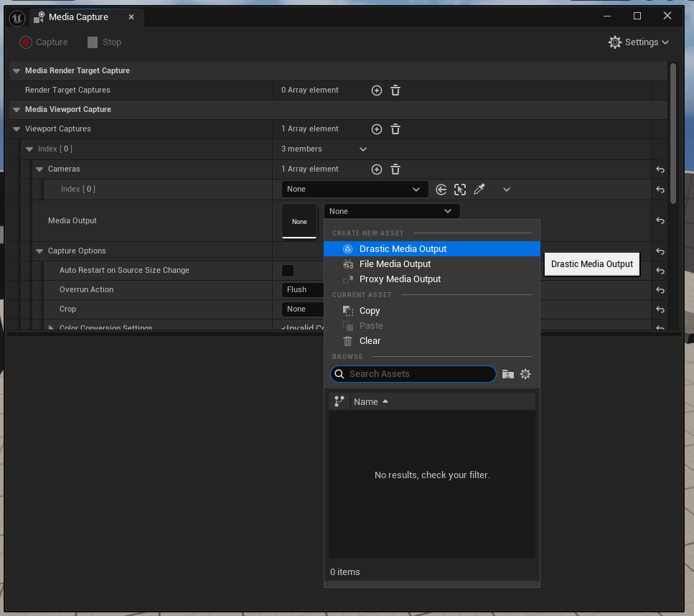Screen dimensions: 694x616
Task: Add a new Cameras array element
Action: click(377, 169)
